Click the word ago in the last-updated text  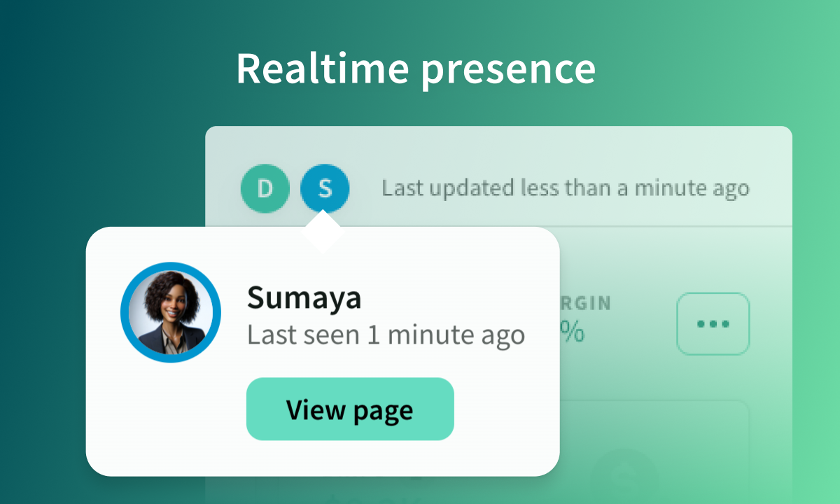729,188
